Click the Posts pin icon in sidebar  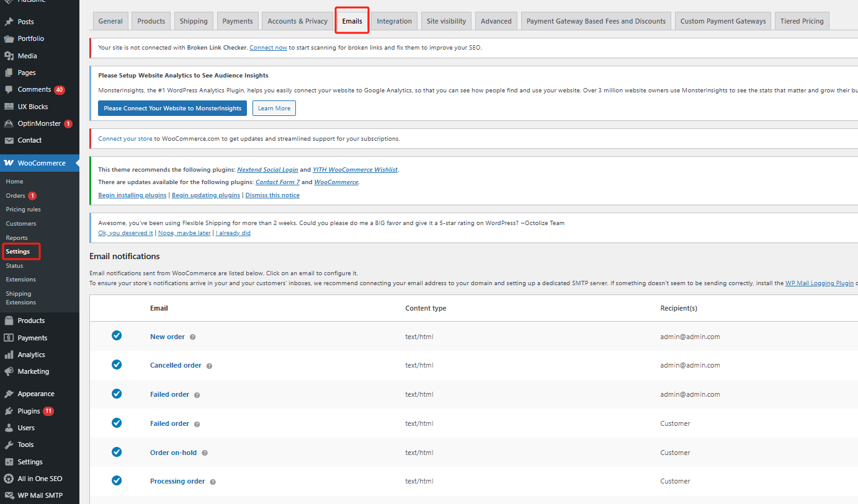(x=9, y=22)
